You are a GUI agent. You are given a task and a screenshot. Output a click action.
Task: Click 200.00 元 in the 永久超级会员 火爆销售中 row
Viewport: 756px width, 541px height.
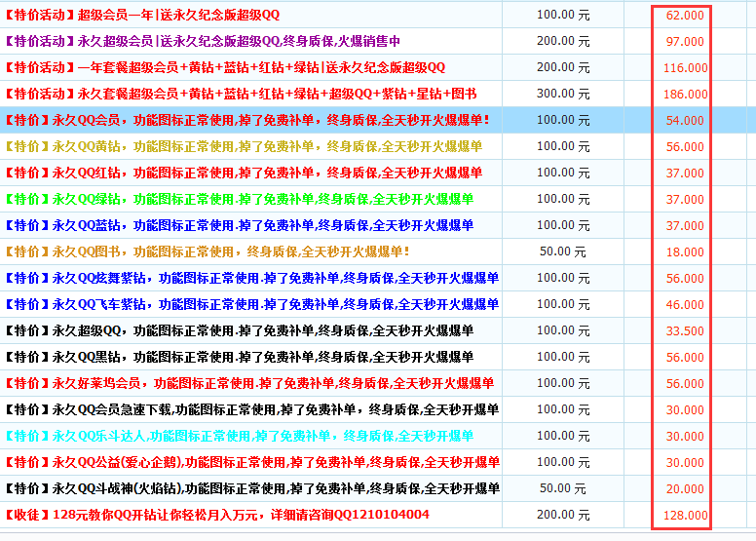[563, 41]
